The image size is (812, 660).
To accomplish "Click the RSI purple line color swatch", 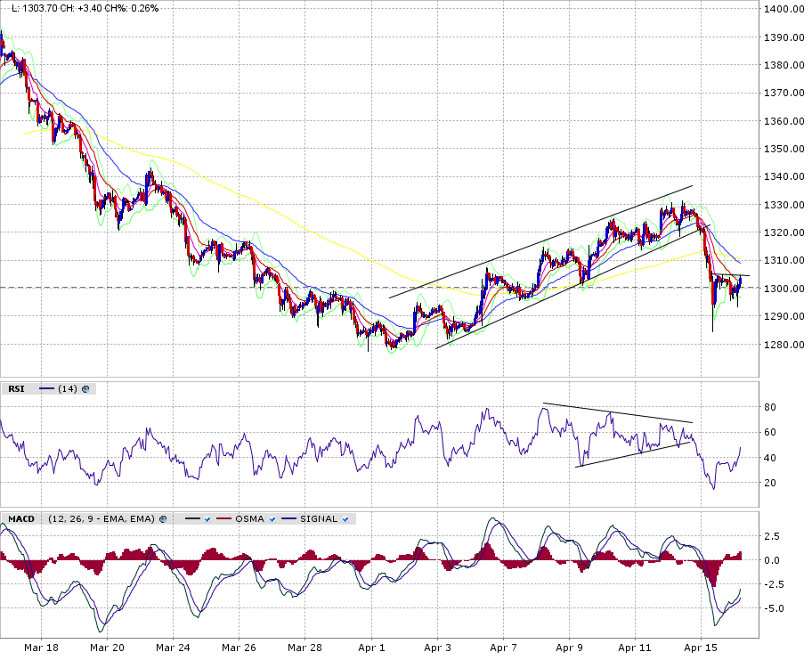I will tap(46, 388).
